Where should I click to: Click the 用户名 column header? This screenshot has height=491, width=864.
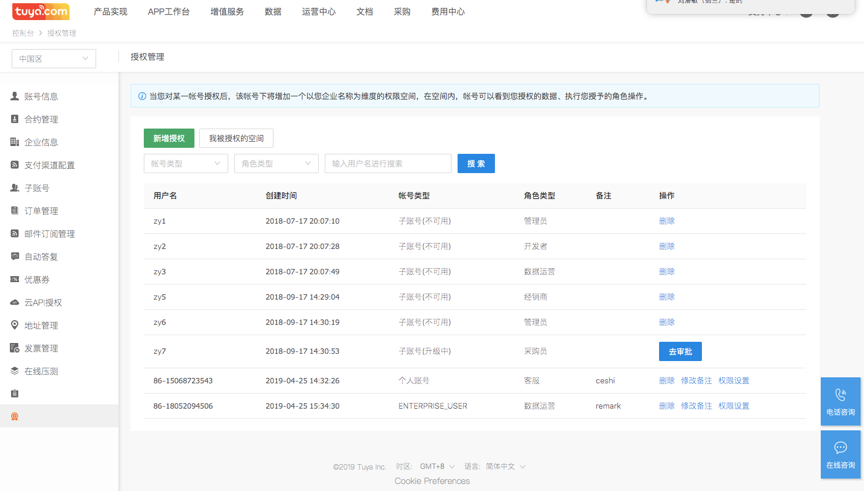point(165,196)
